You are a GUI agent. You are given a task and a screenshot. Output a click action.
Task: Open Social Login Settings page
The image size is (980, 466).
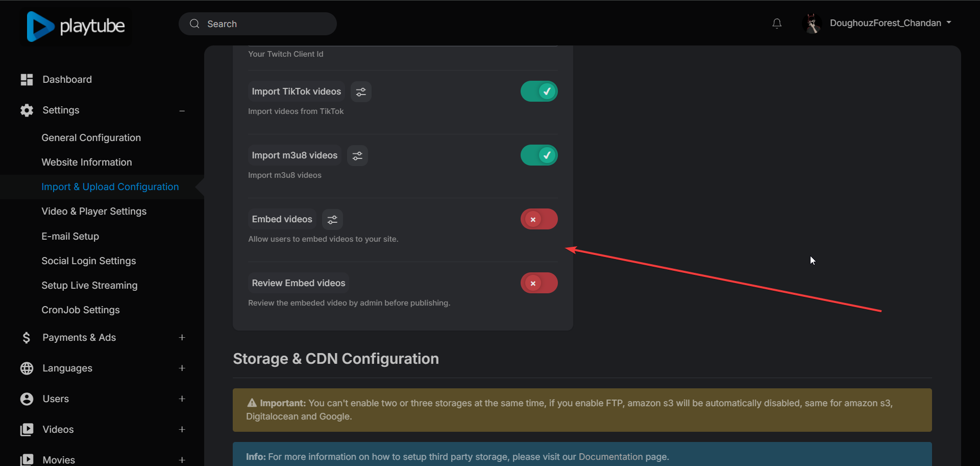[x=89, y=261]
